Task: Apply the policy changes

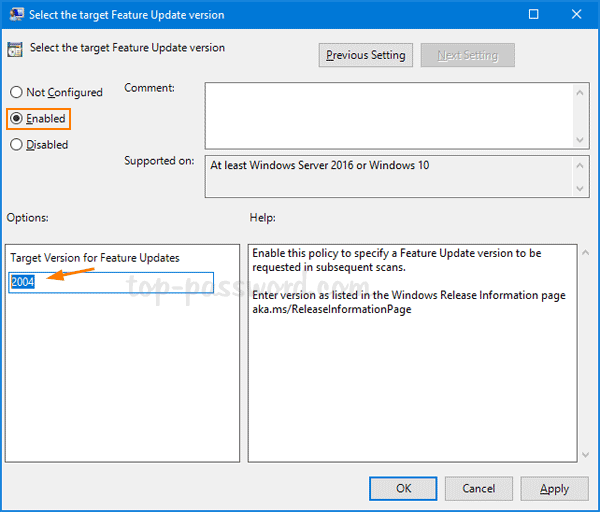Action: click(x=554, y=489)
